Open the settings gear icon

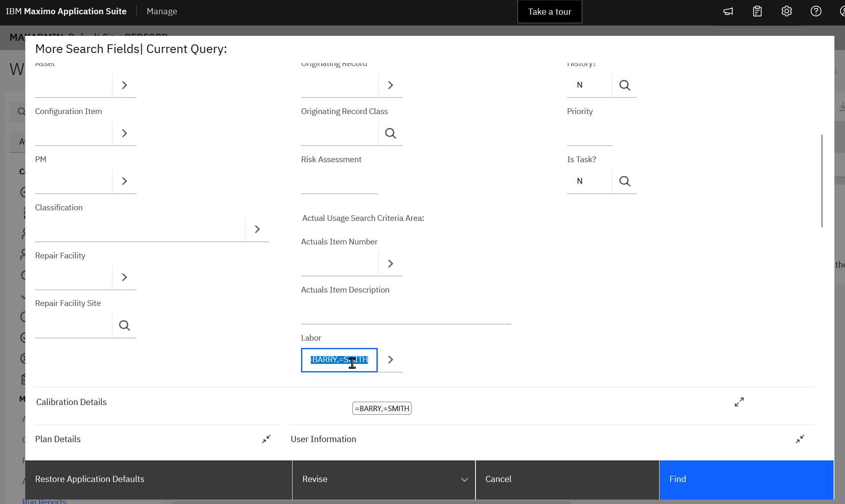pyautogui.click(x=786, y=11)
